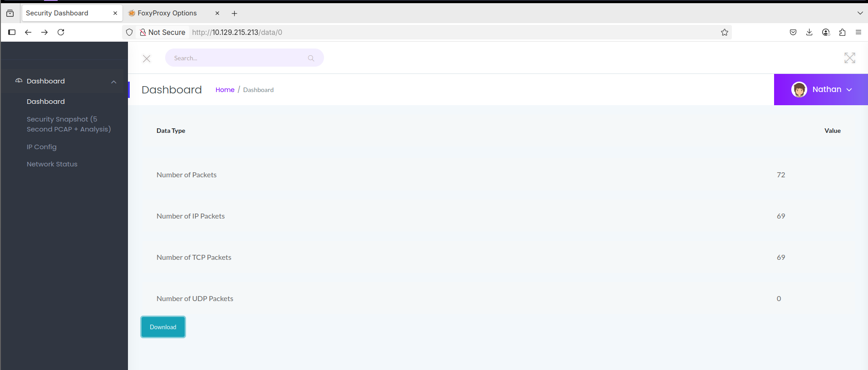The height and width of the screenshot is (370, 868).
Task: Open the Firefox account icon
Action: [826, 32]
